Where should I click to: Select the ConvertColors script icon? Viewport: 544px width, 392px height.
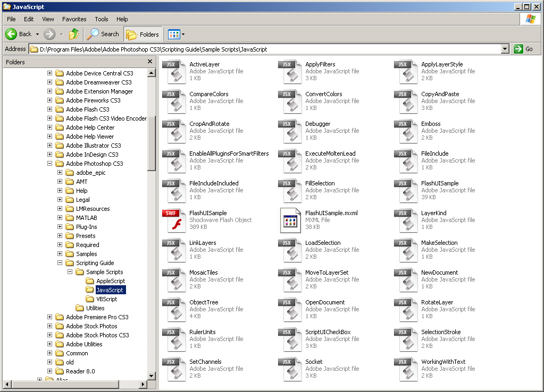[x=290, y=101]
